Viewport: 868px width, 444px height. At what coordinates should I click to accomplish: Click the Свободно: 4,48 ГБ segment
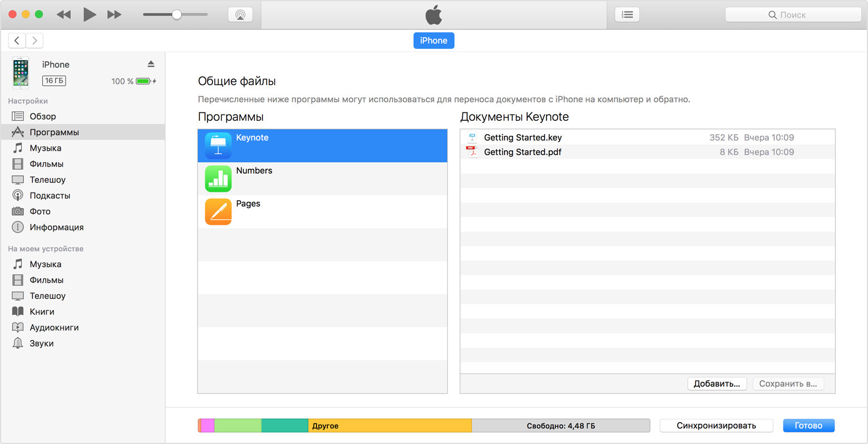coord(561,426)
